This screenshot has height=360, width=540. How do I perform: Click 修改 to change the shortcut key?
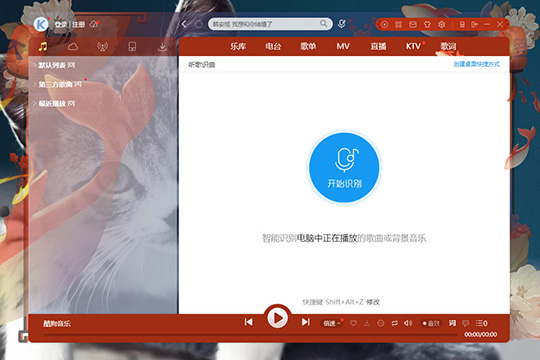click(373, 302)
